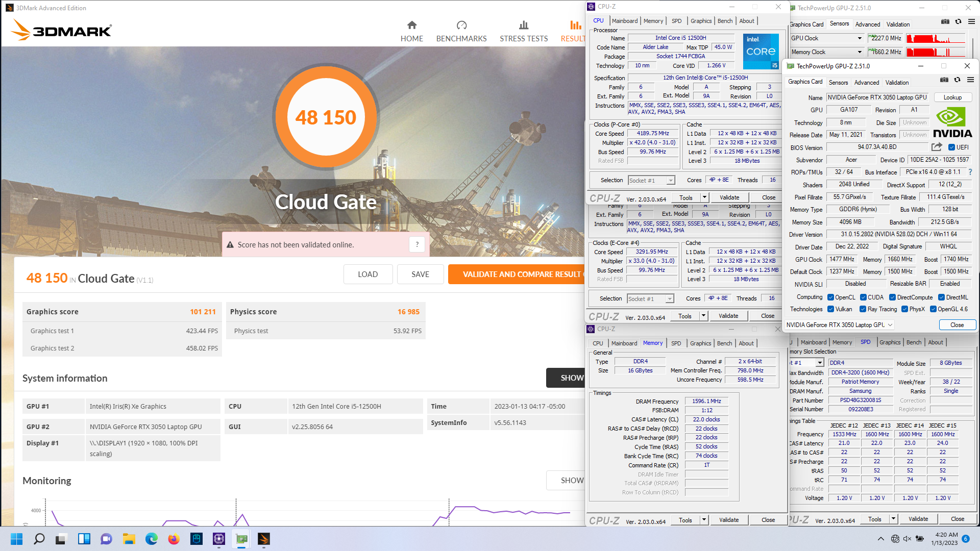This screenshot has height=551, width=980.
Task: Expand Tools arrow in CPU-Z Memory window
Action: (x=704, y=520)
